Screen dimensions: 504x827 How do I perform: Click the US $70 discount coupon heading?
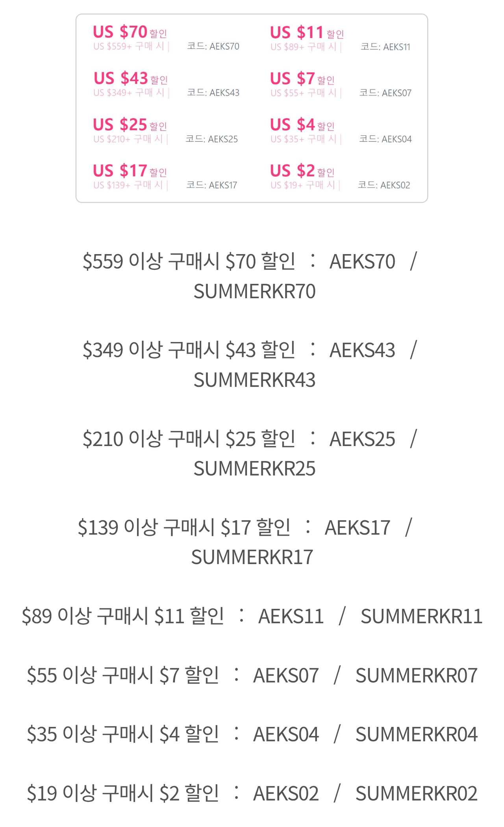tap(130, 32)
